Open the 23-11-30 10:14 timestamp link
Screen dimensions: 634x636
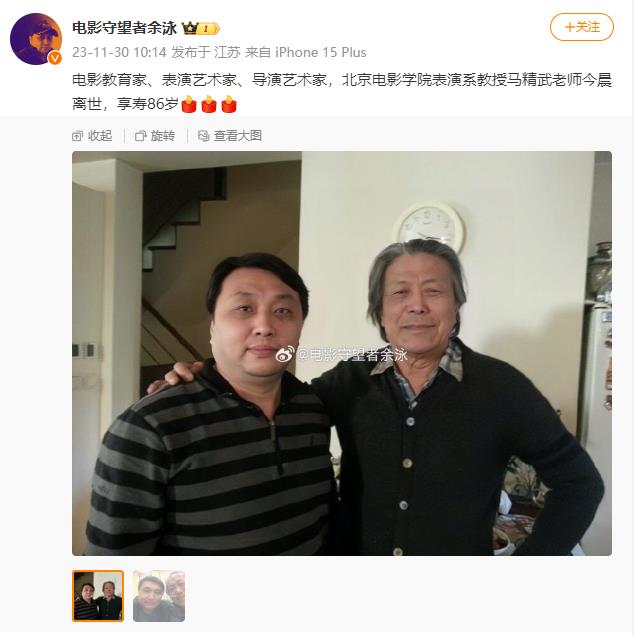pos(119,52)
